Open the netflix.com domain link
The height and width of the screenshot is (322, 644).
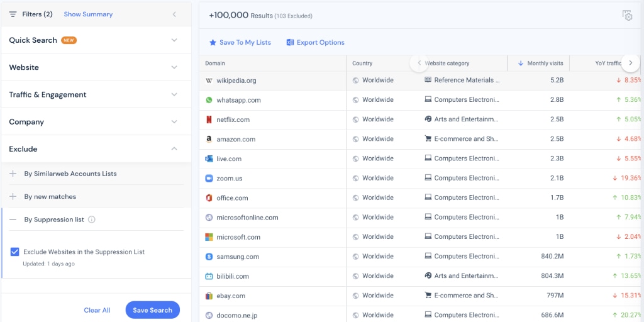233,119
